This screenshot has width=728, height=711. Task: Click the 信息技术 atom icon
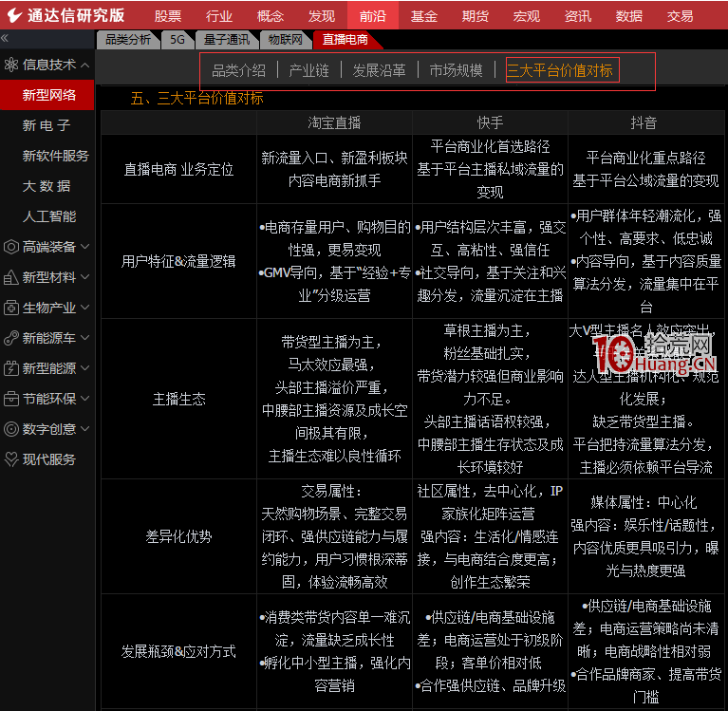click(11, 65)
